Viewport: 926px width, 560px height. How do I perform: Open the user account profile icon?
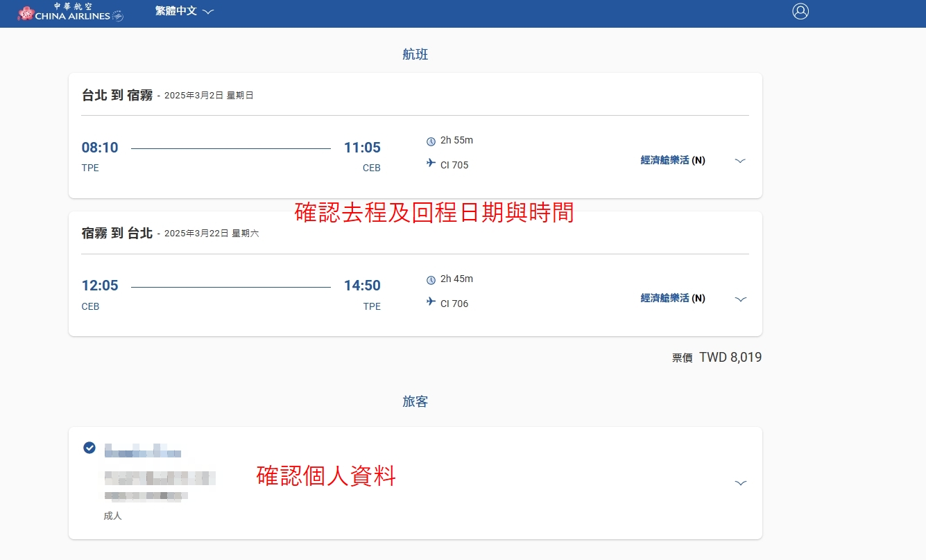click(800, 11)
